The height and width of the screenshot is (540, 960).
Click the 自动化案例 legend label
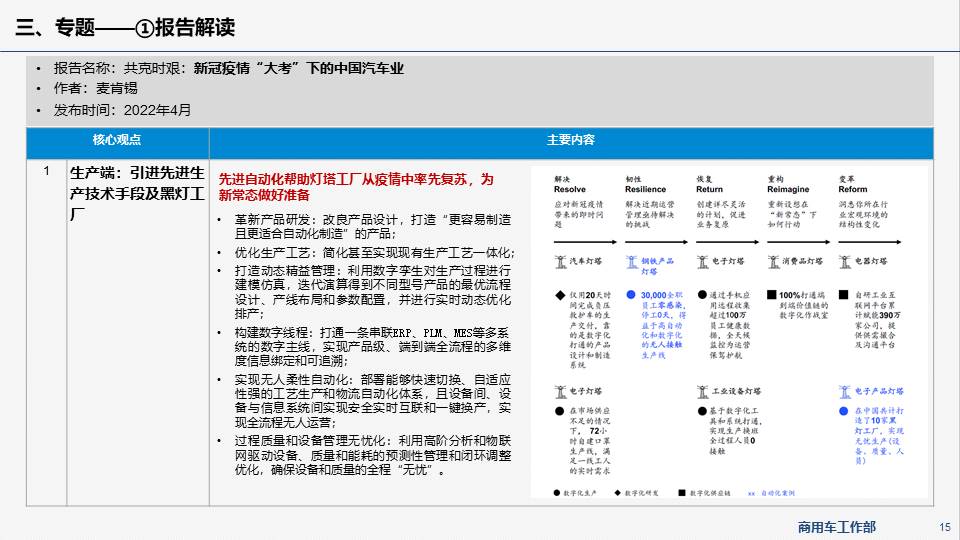778,493
